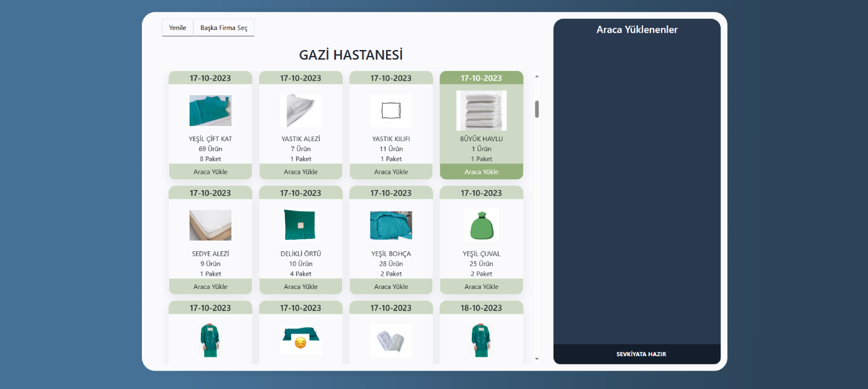The image size is (868, 389).
Task: Select the face emoji cloth image in bottom row
Action: coord(301,340)
